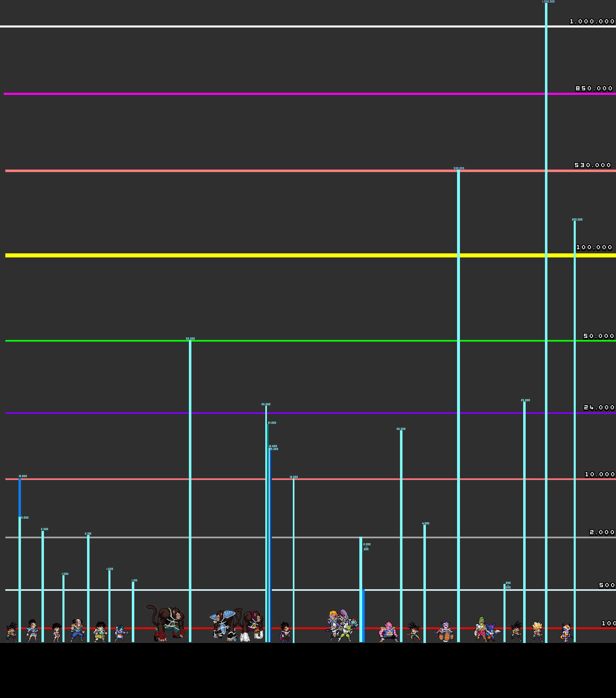Click the great ape with red wrist bands
Image resolution: width=616 pixels, height=698 pixels.
(x=166, y=623)
